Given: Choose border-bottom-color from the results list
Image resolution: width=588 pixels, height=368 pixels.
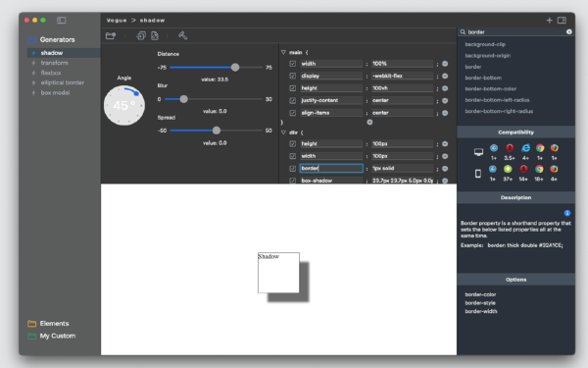Looking at the screenshot, I should [x=491, y=89].
